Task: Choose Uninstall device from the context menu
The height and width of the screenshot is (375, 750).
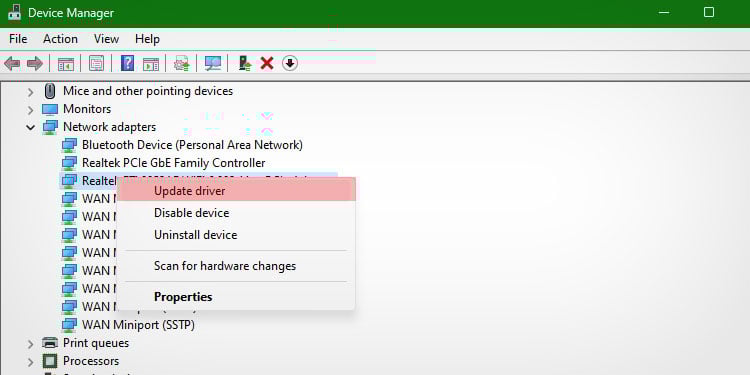Action: (x=236, y=235)
